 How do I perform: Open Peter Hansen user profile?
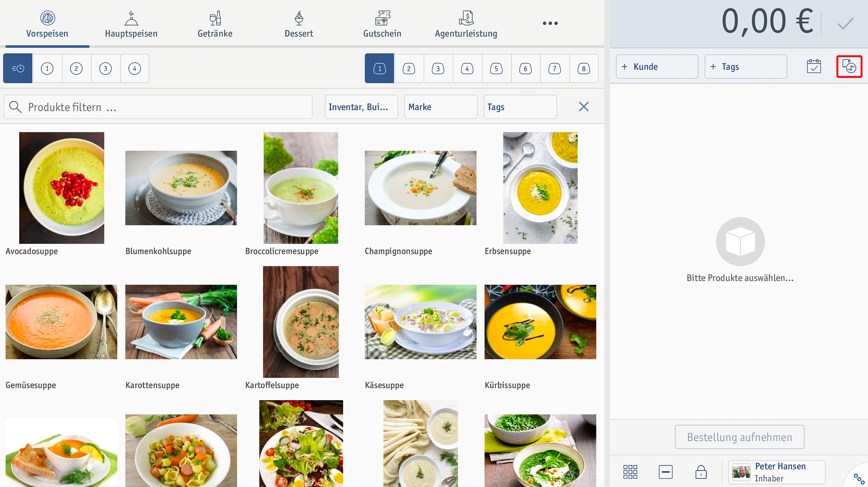click(777, 472)
